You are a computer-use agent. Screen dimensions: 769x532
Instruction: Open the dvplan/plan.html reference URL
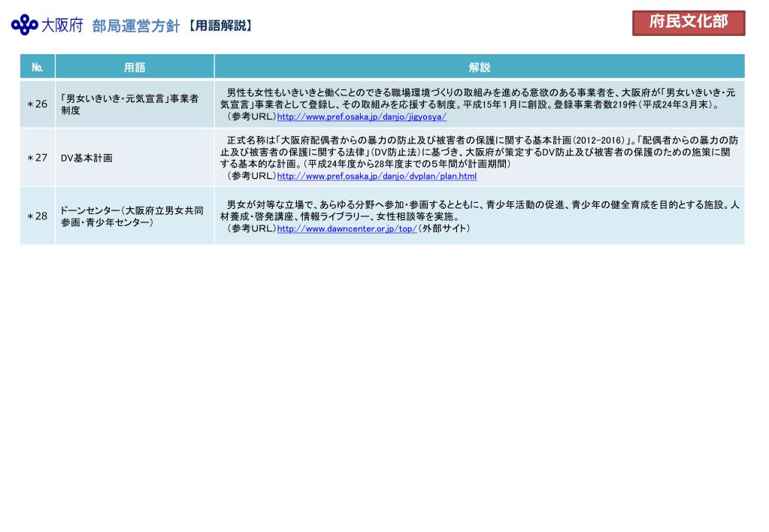pyautogui.click(x=377, y=176)
